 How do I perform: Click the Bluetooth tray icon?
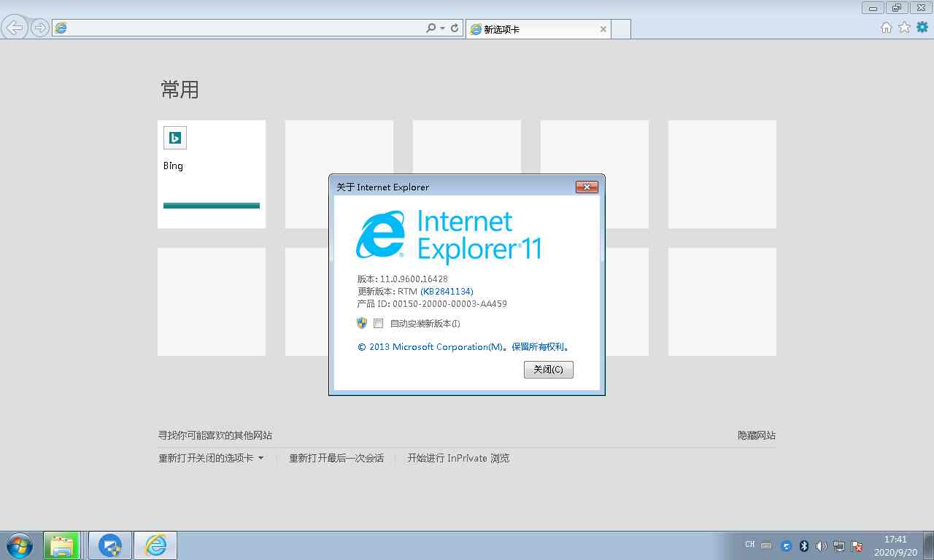804,545
